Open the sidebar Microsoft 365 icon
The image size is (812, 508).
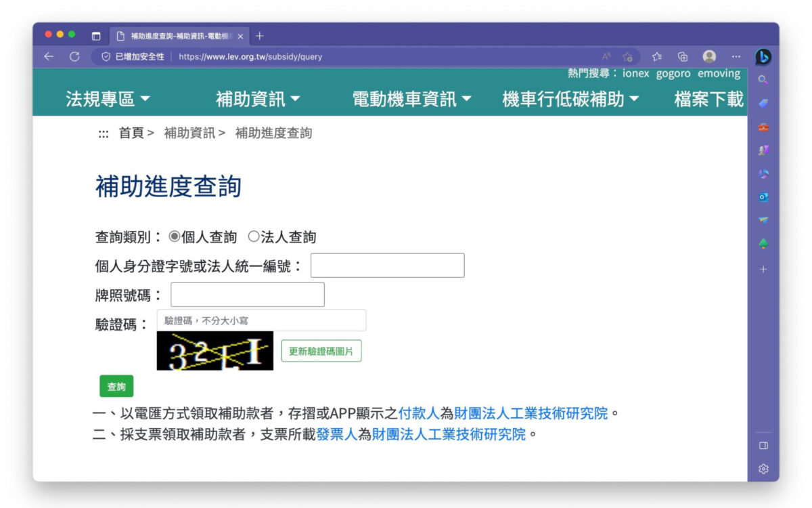click(x=763, y=174)
